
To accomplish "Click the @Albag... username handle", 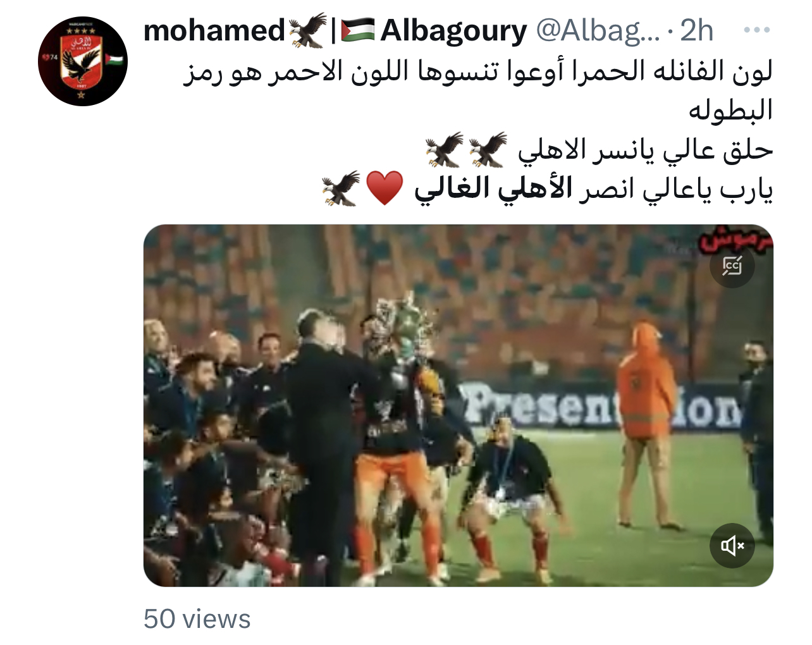I will 598,30.
